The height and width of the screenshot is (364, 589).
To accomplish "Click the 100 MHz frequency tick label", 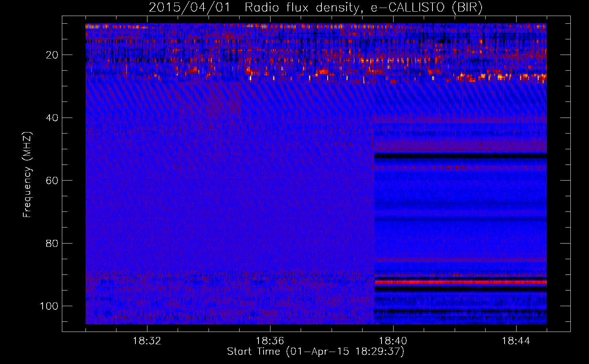I will [49, 306].
